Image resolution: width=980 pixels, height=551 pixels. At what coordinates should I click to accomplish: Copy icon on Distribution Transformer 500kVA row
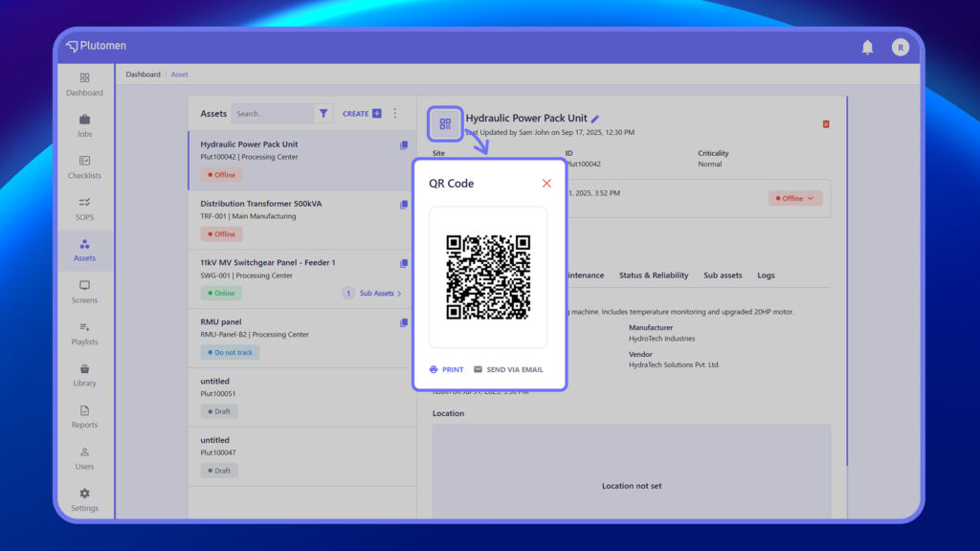(x=404, y=205)
